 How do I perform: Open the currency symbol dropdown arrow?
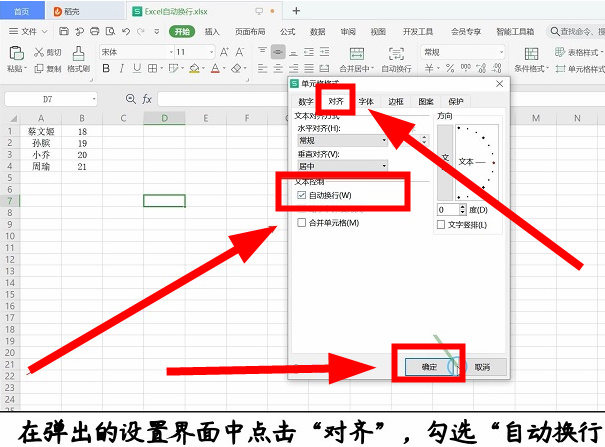(439, 68)
